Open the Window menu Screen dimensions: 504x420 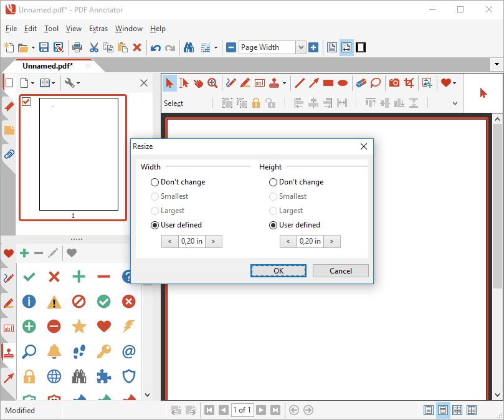tap(128, 29)
